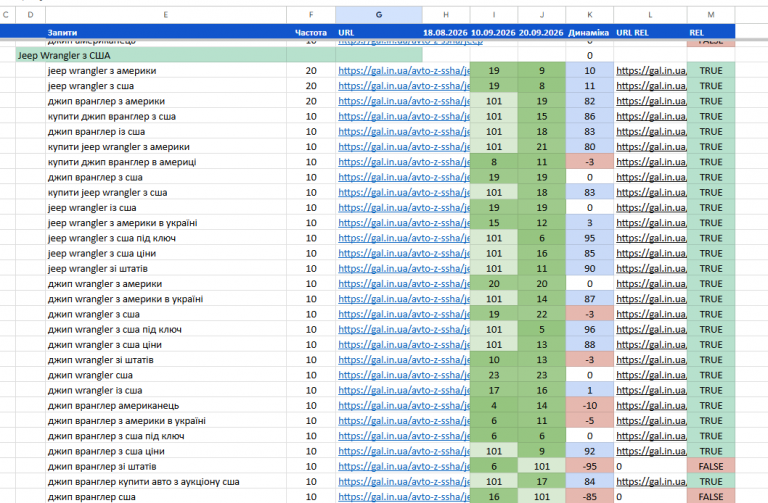The height and width of the screenshot is (503, 768).
Task: Click FALSE value in 'джип вранглер зі штатів' row
Action: (711, 466)
